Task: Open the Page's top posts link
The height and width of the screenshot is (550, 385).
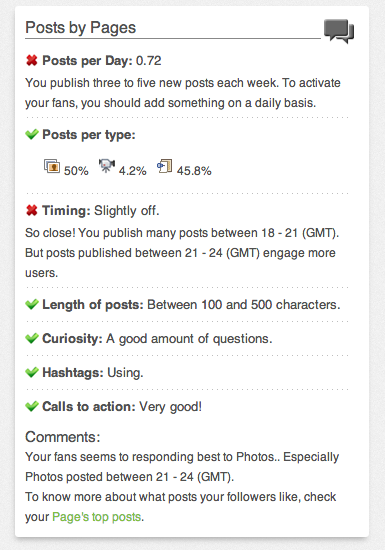Action: 96,517
